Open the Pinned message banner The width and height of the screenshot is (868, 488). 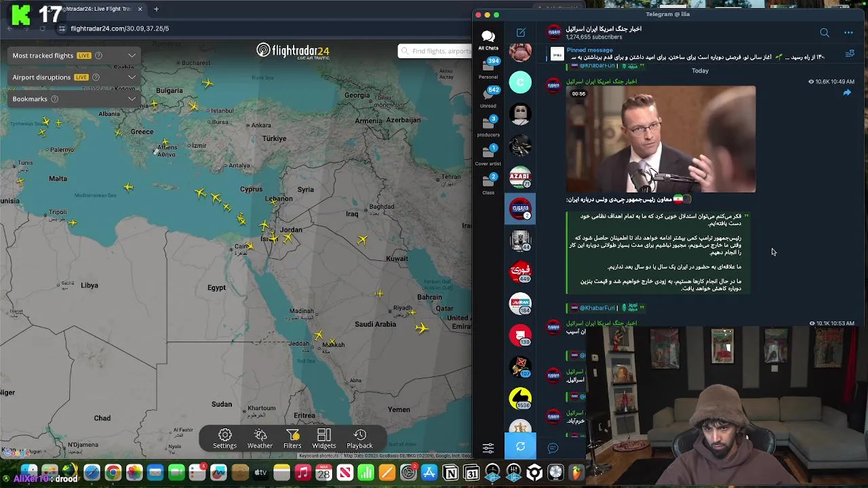tap(692, 54)
